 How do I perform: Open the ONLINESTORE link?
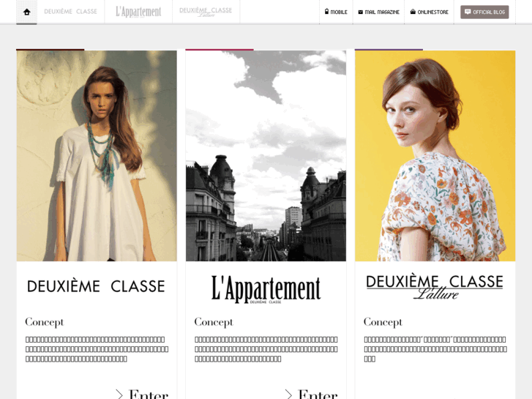tap(430, 12)
